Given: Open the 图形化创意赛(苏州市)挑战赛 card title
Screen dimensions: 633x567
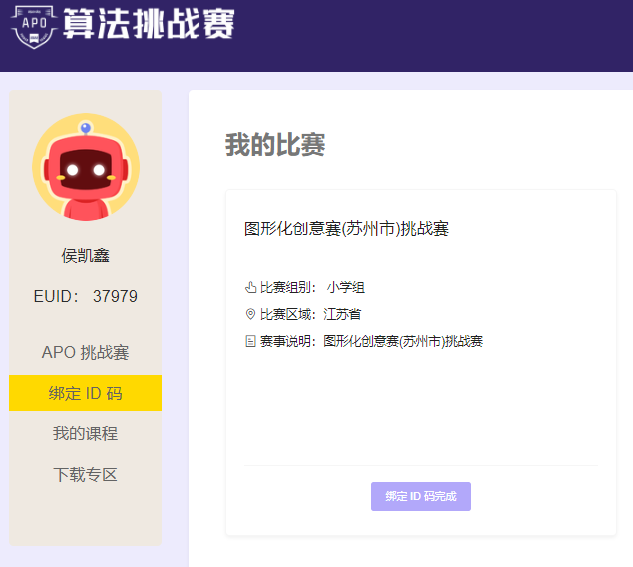Looking at the screenshot, I should click(x=347, y=229).
